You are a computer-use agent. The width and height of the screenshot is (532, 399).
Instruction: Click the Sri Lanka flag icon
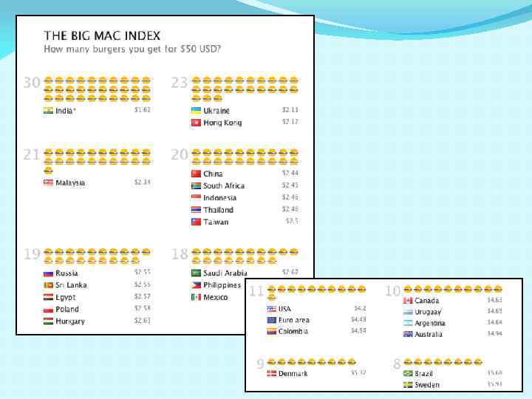48,285
